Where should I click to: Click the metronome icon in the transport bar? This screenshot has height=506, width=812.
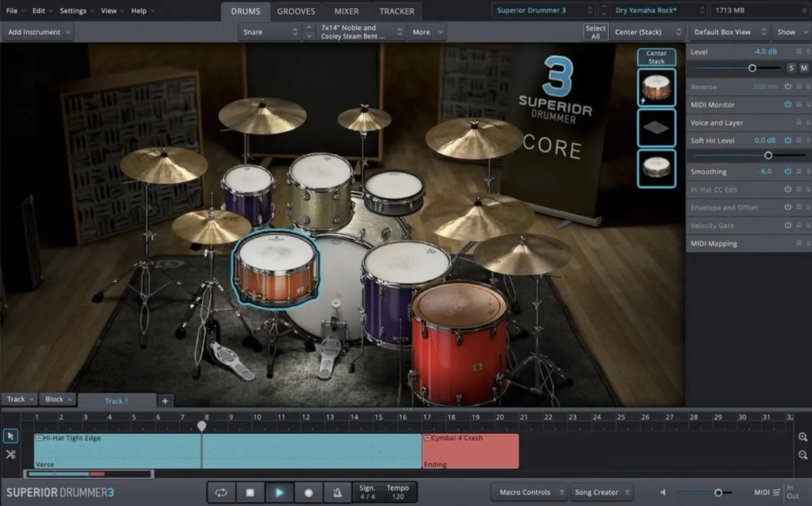[337, 492]
